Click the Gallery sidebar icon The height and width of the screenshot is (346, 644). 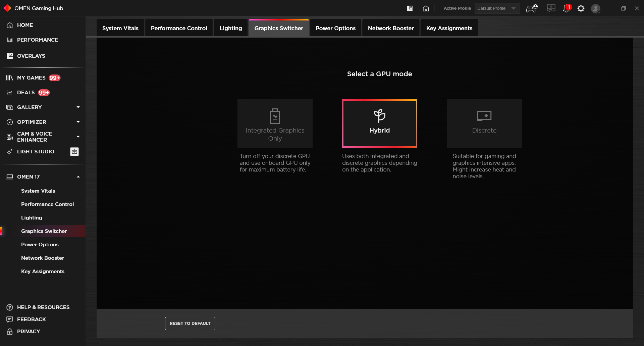10,107
